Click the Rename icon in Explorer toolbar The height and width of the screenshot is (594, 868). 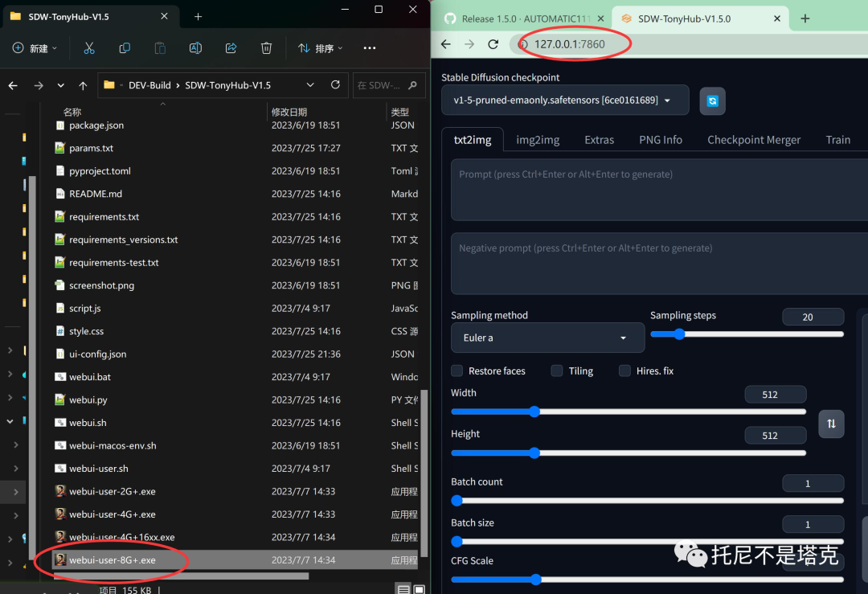[x=195, y=48]
